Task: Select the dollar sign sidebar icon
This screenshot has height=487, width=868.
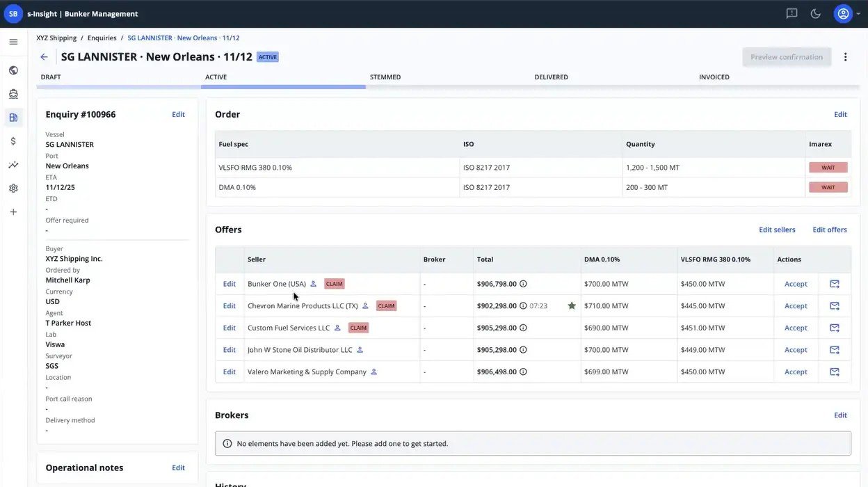Action: click(x=13, y=141)
